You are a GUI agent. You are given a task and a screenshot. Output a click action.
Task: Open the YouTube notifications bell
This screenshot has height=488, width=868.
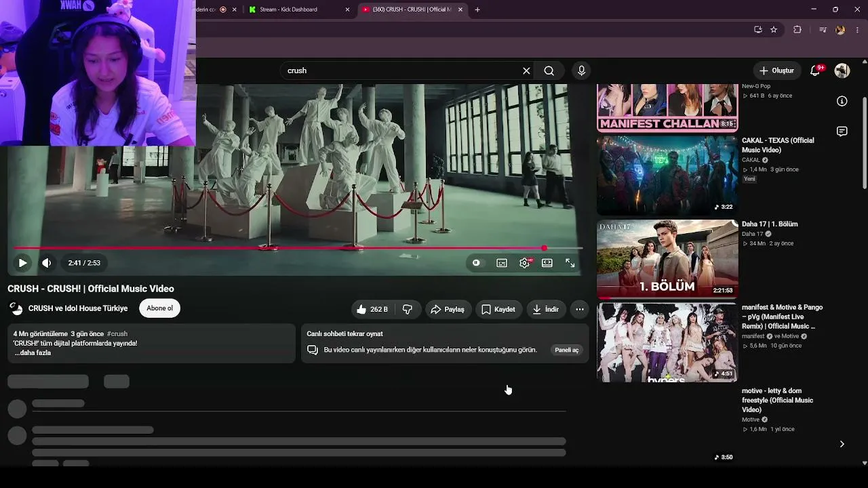pos(816,70)
